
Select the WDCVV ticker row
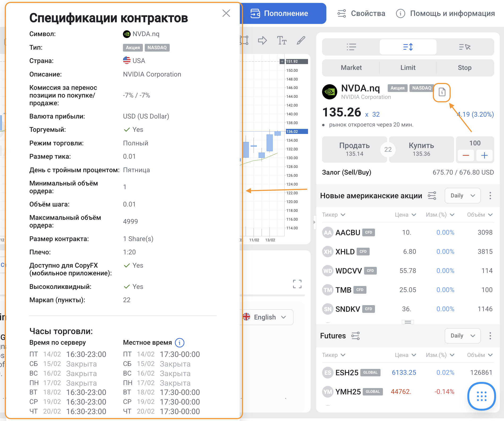click(x=408, y=271)
